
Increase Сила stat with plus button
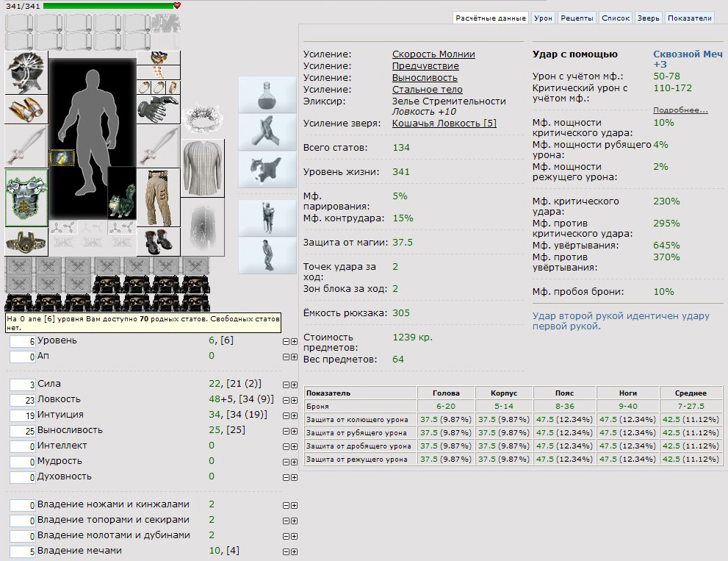pyautogui.click(x=294, y=385)
